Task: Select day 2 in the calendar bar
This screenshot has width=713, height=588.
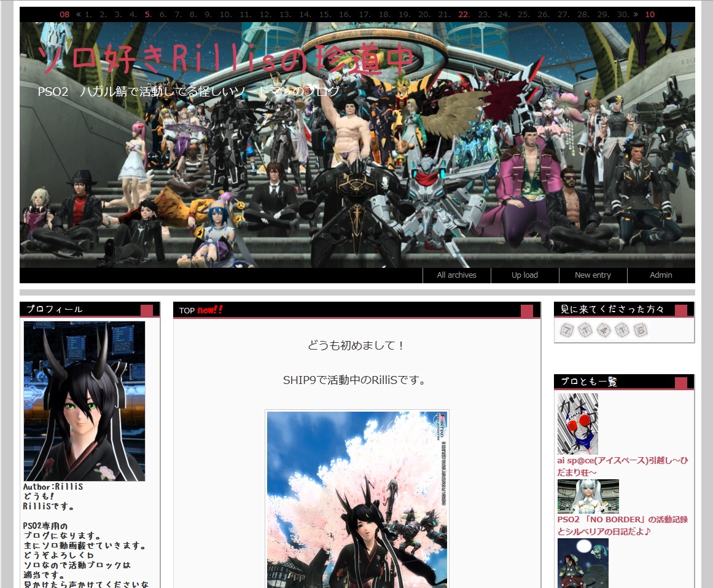Action: coord(103,15)
